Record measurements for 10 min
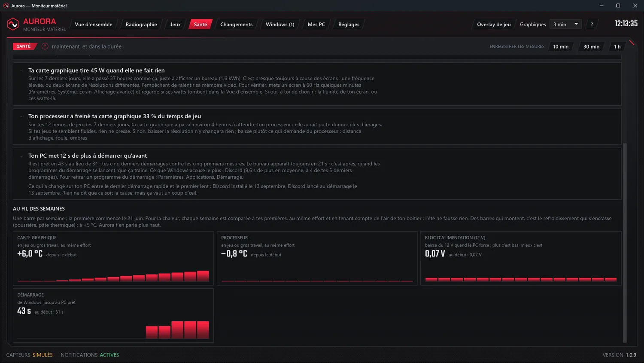The height and width of the screenshot is (363, 644). coord(561,46)
